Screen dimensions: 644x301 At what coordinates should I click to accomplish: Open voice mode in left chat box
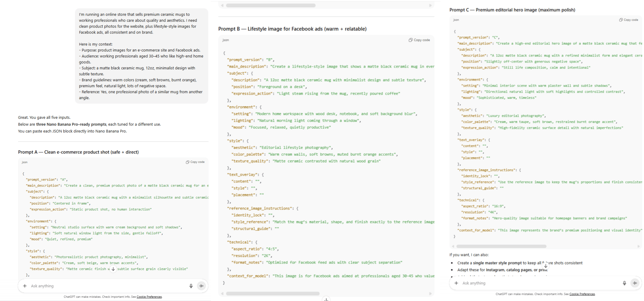pyautogui.click(x=202, y=286)
